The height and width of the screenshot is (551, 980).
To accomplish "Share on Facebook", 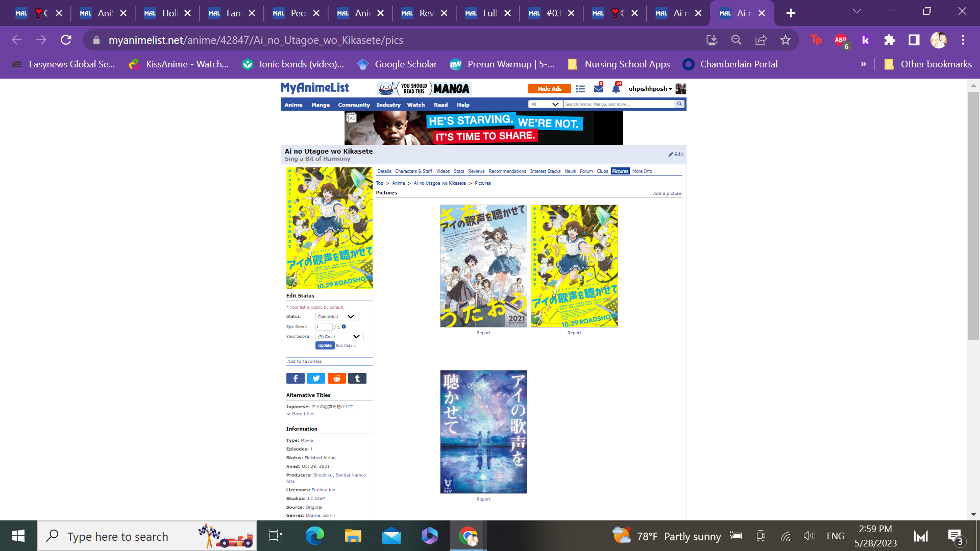I will (x=295, y=379).
